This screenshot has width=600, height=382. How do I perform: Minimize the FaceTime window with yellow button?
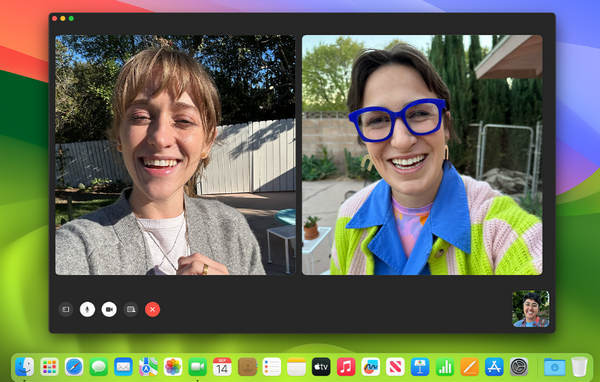63,18
